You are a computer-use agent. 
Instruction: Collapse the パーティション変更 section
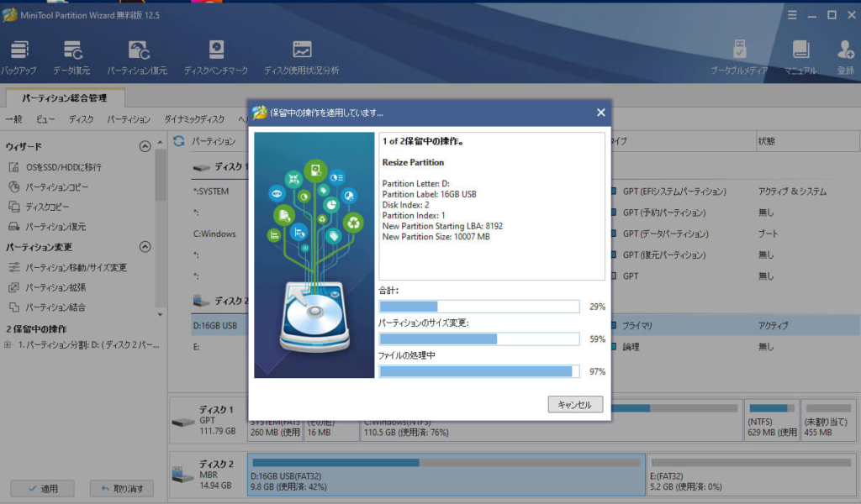pyautogui.click(x=145, y=247)
